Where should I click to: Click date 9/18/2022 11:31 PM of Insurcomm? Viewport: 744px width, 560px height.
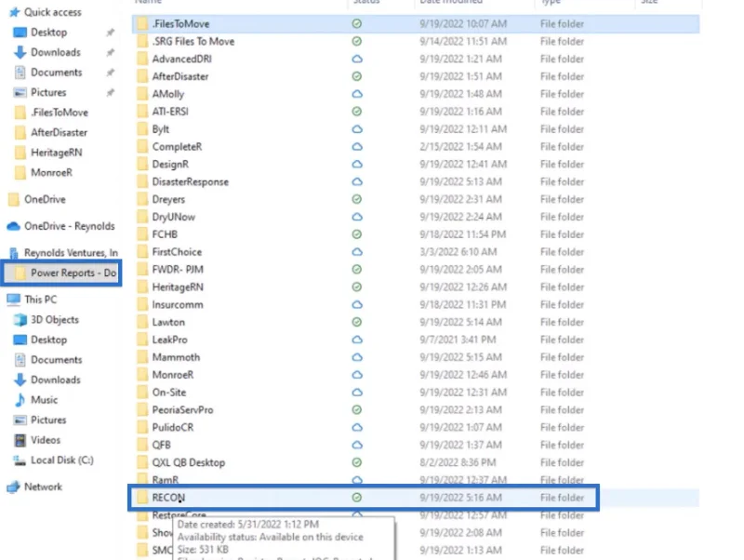click(x=462, y=305)
